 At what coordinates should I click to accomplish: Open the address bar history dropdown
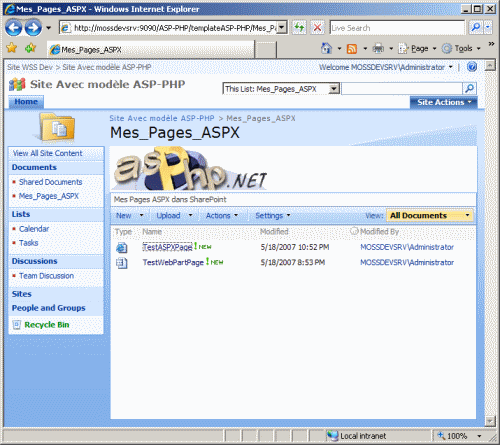click(282, 28)
